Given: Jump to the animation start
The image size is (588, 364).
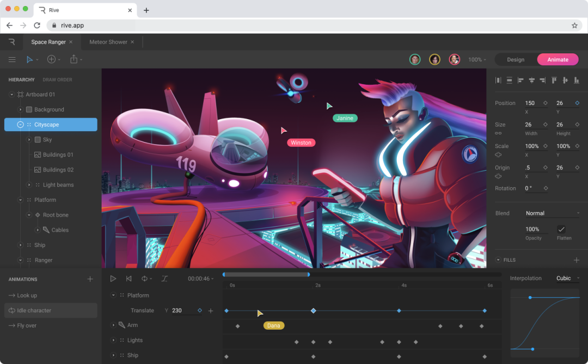Looking at the screenshot, I should coord(129,279).
